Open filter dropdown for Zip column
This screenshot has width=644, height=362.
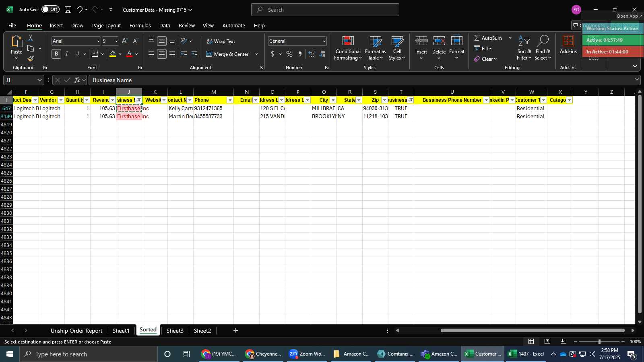point(384,100)
